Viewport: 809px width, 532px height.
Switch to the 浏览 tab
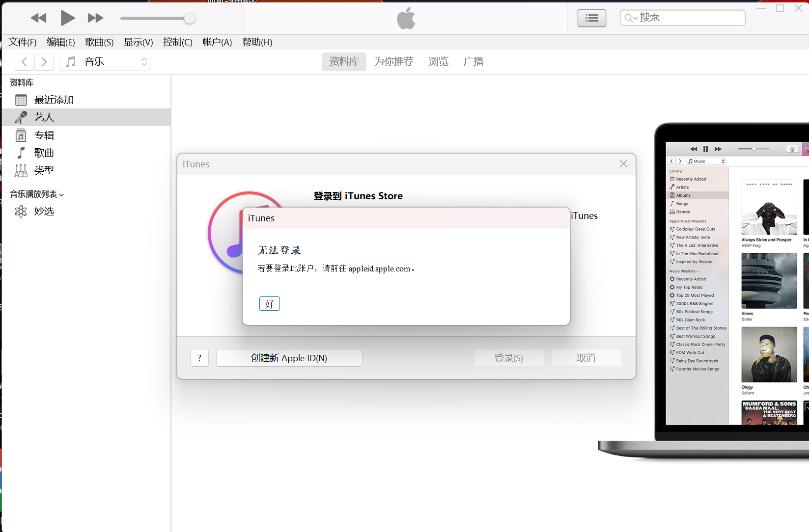point(439,62)
